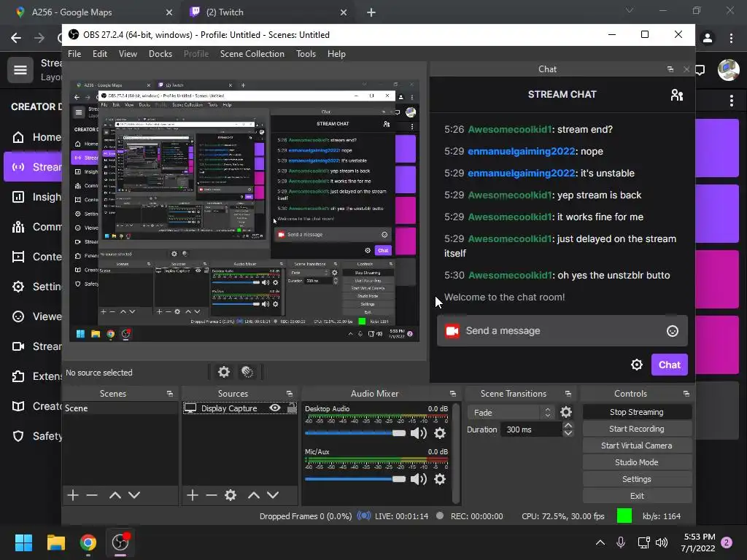Move source up arrow in Sources panel
The height and width of the screenshot is (560, 747).
coord(253,495)
